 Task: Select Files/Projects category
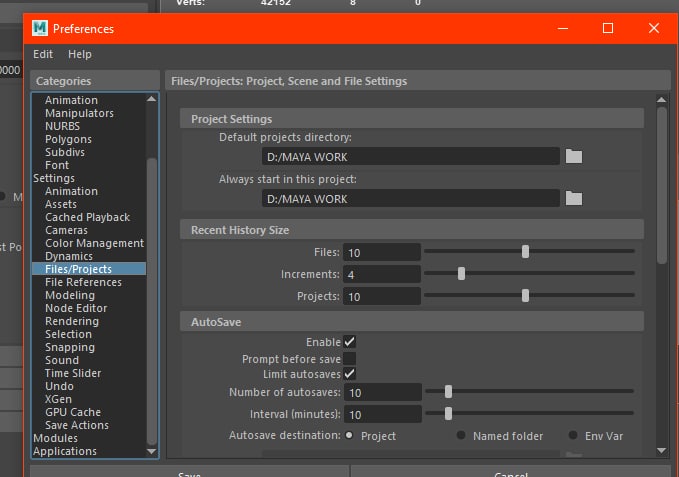[x=89, y=269]
